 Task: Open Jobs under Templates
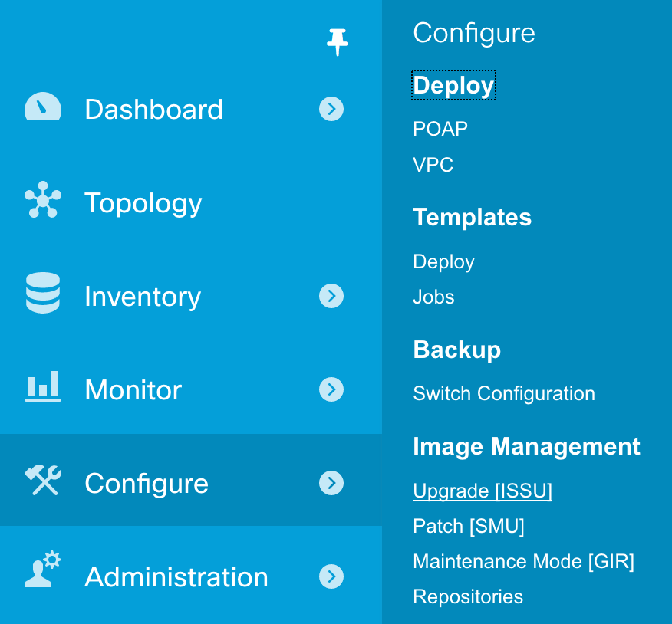point(433,297)
